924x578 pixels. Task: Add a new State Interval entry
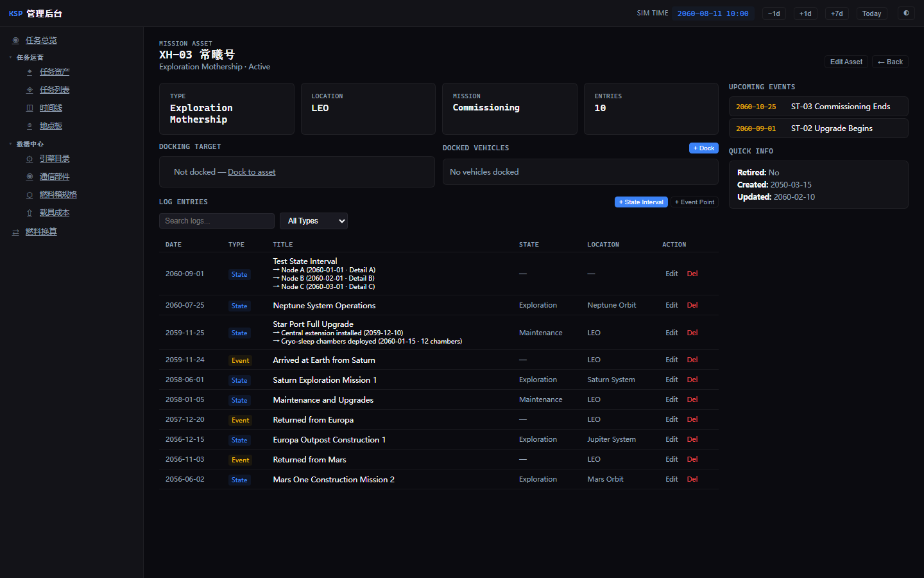(641, 202)
